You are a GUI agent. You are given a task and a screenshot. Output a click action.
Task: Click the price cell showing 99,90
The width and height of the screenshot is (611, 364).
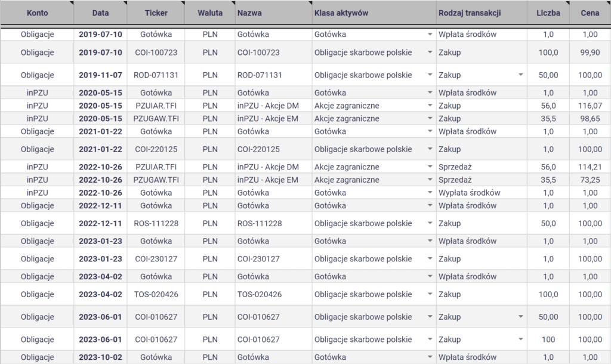point(590,53)
